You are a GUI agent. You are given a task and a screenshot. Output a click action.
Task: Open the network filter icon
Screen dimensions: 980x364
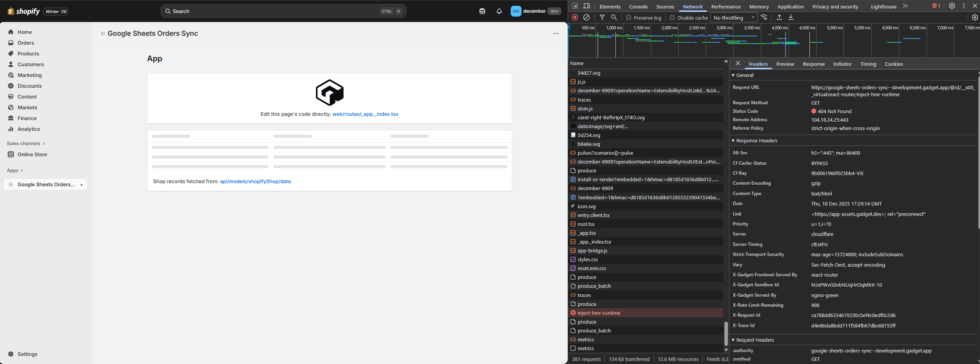(602, 17)
